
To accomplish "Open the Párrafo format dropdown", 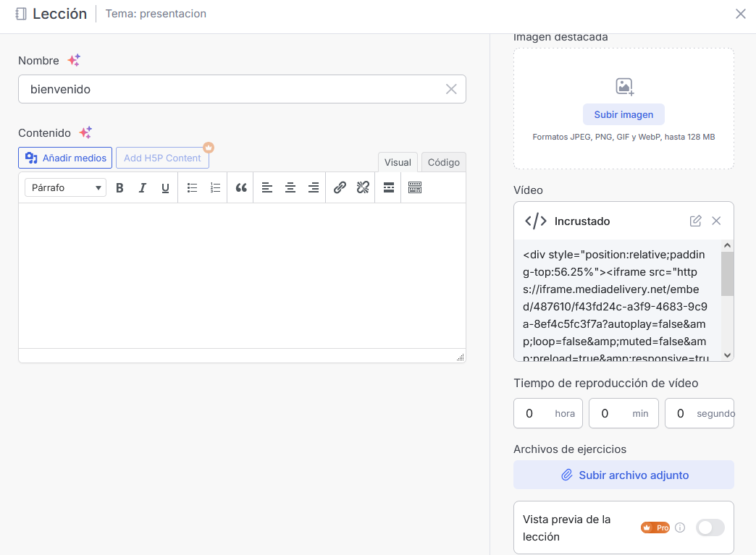I will [x=65, y=188].
